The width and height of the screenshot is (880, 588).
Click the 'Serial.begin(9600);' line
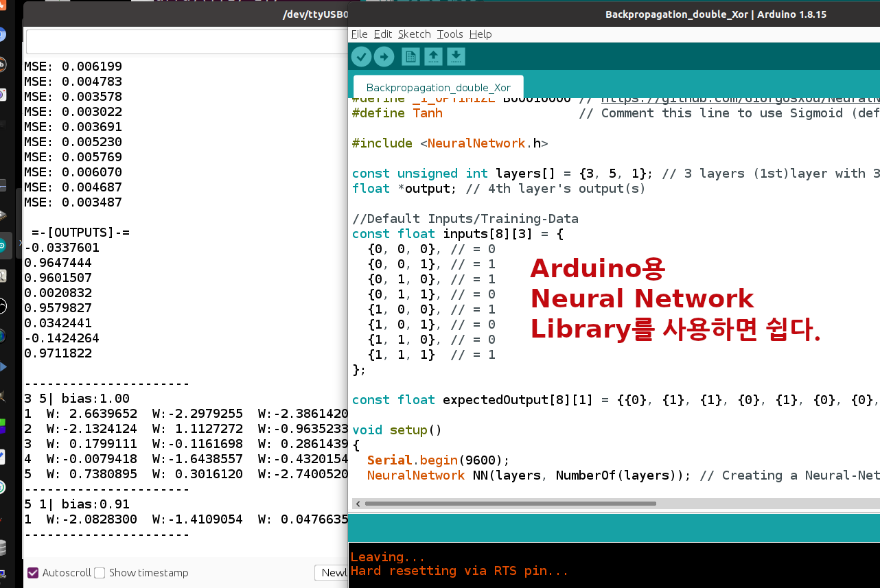438,460
